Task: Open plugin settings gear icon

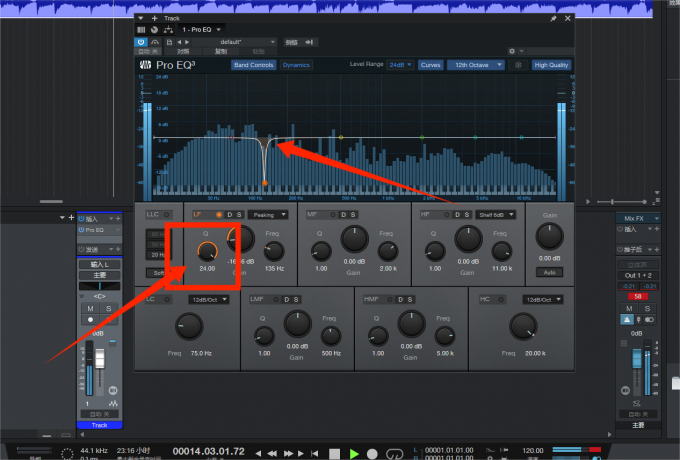Action: coord(512,51)
